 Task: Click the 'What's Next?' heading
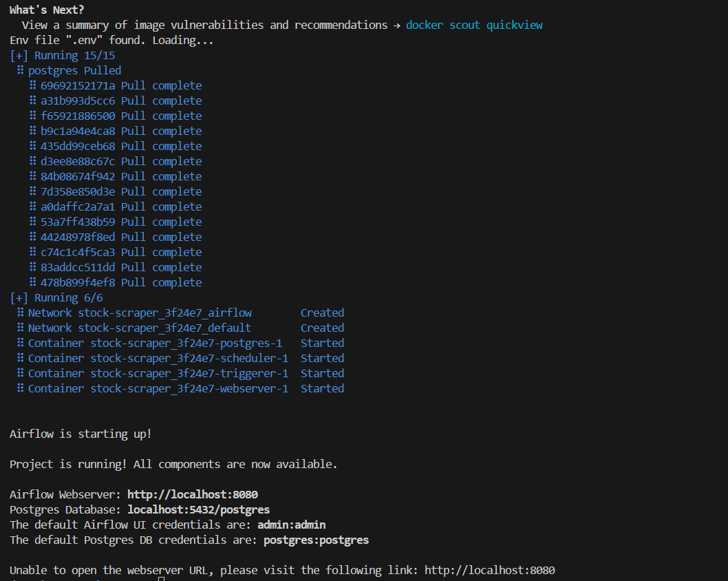47,10
